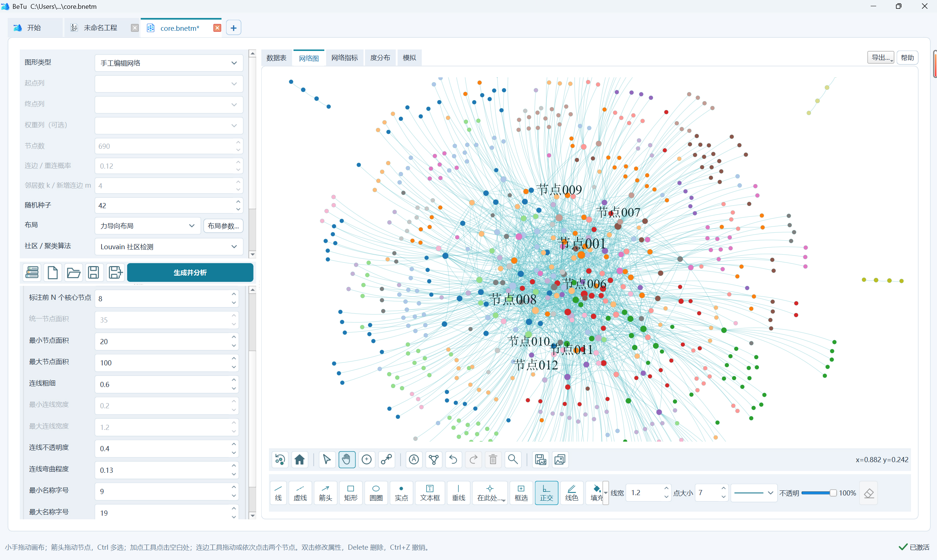
Task: Select the hand pan tool
Action: pos(347,459)
